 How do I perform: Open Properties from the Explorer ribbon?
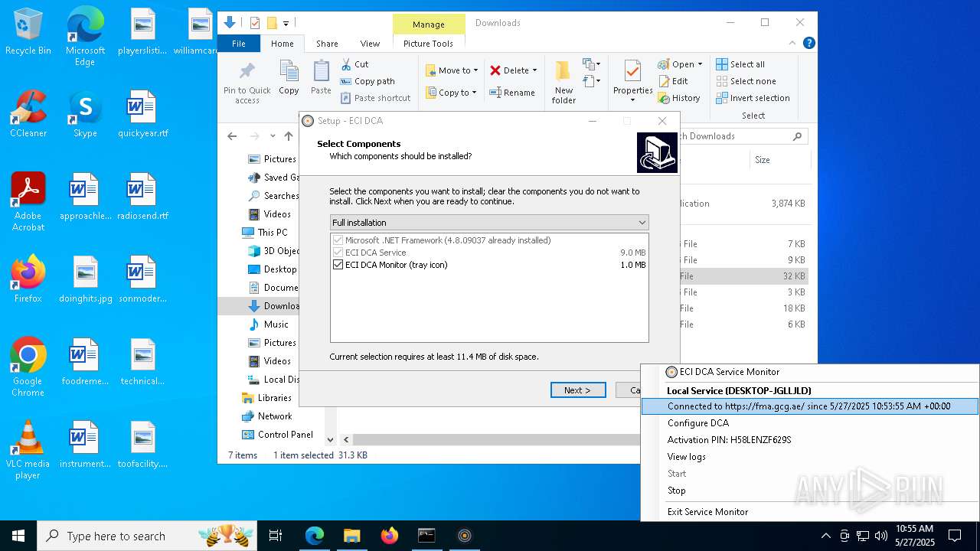click(x=632, y=82)
